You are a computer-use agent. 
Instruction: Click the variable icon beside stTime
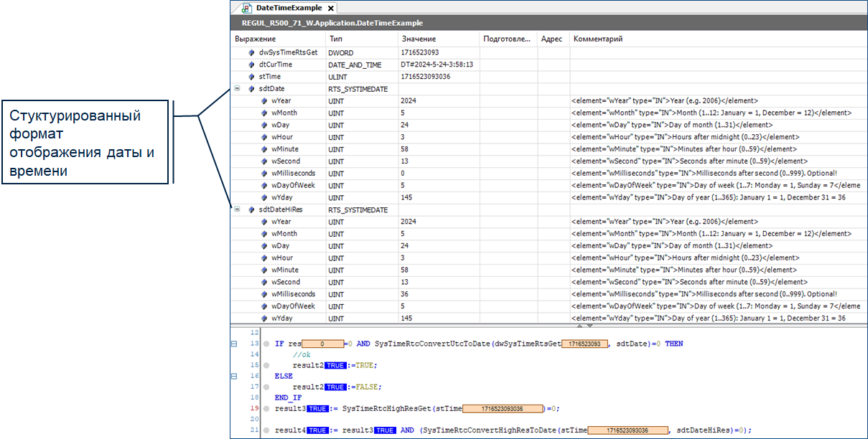(252, 77)
